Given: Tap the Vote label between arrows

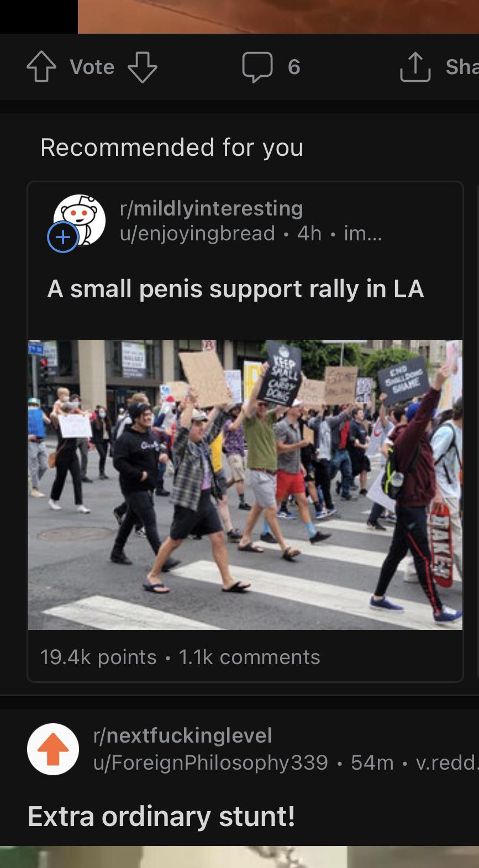Looking at the screenshot, I should click(x=92, y=67).
